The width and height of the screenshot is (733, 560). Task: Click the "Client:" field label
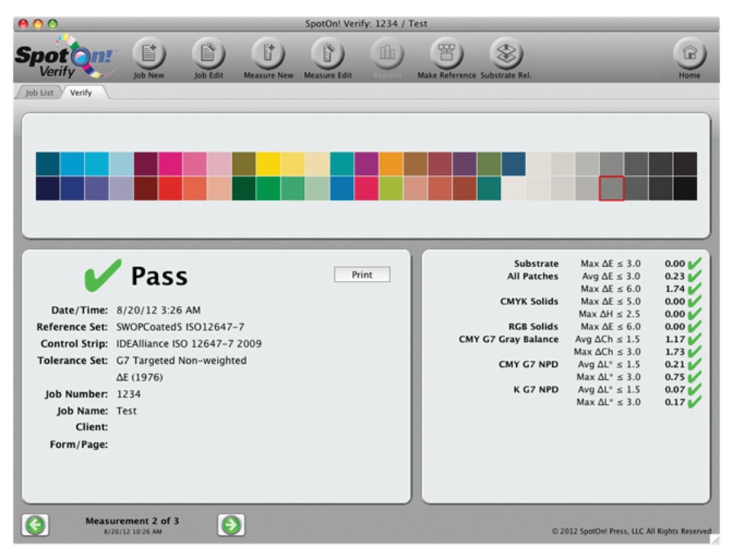coord(92,427)
